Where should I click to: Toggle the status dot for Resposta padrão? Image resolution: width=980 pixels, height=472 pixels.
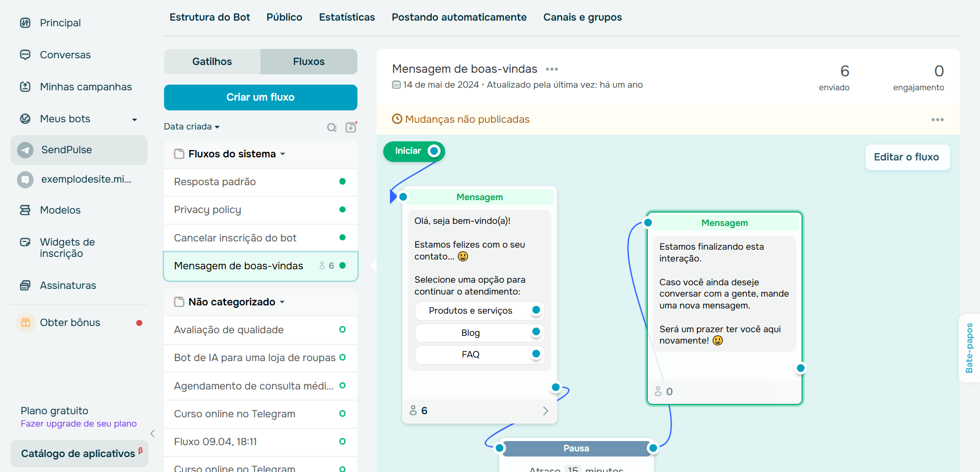click(342, 182)
